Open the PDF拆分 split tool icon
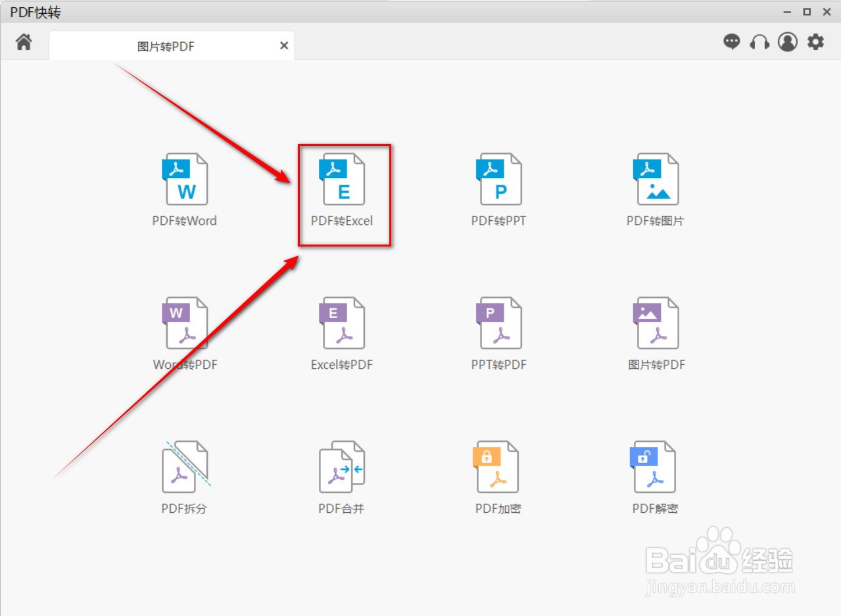 [x=186, y=467]
